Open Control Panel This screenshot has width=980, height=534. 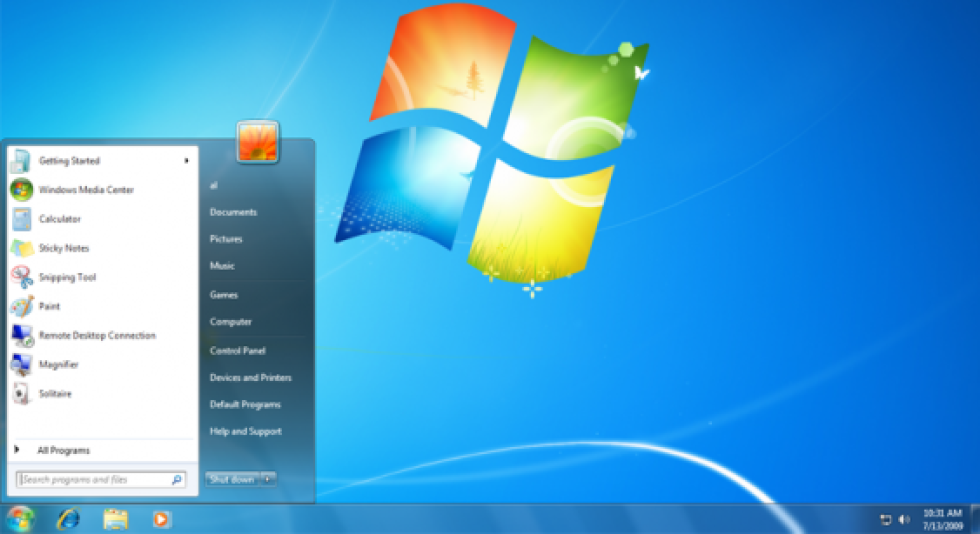pyautogui.click(x=238, y=351)
